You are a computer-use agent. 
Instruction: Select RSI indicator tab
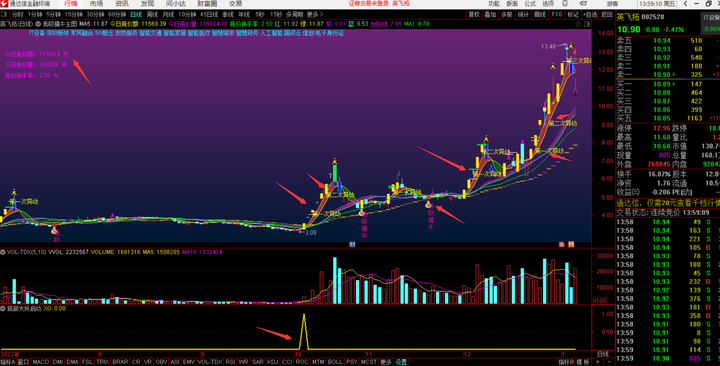pos(230,362)
